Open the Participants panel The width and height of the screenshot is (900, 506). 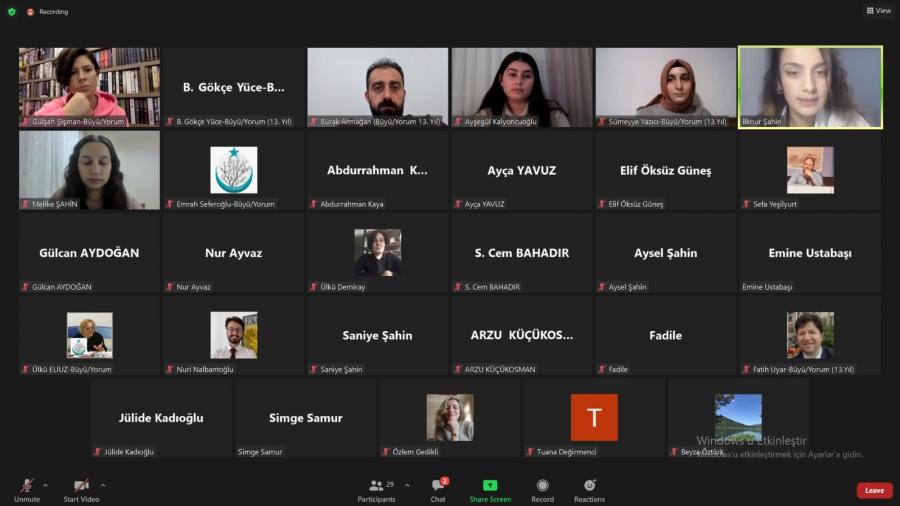376,489
